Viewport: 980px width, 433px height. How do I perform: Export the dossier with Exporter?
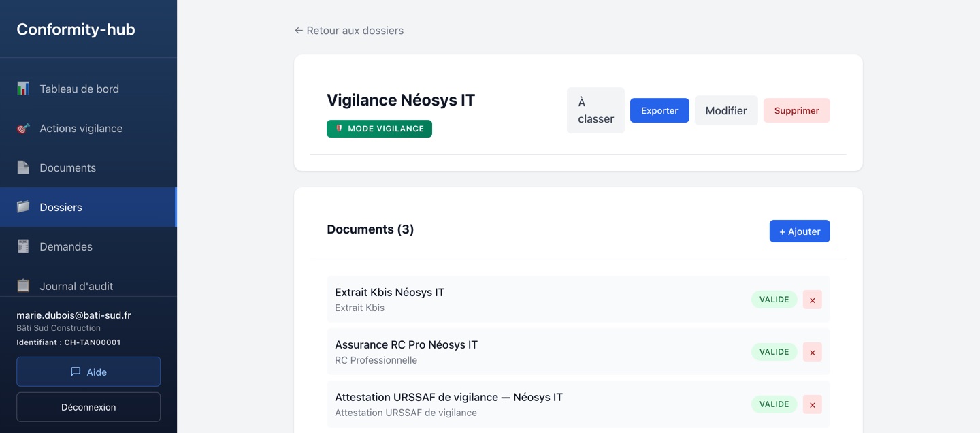tap(659, 110)
